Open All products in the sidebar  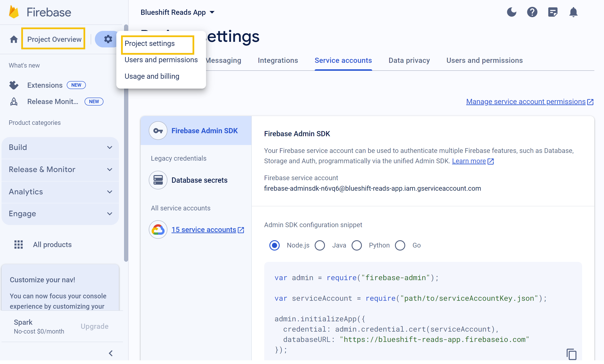[x=52, y=245]
